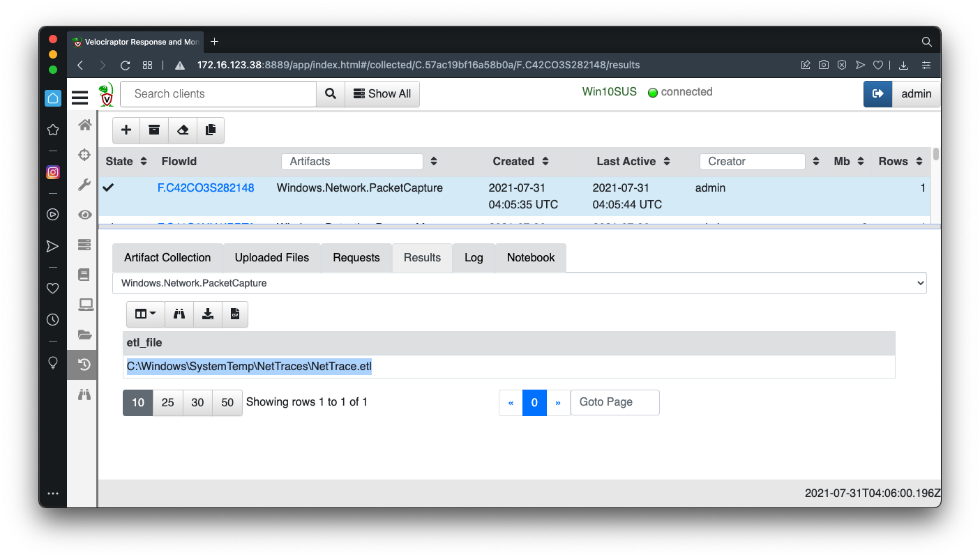Click the Velociraptor logo

click(105, 95)
